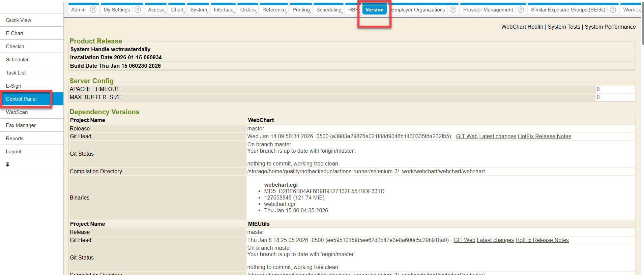Open Latest changes link for MIEUtils
The image size is (644, 275).
point(495,240)
